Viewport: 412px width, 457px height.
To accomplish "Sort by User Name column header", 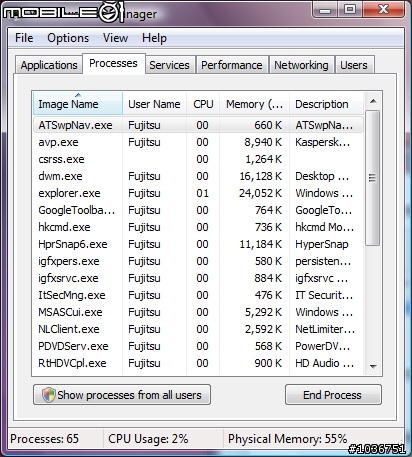I will point(154,104).
